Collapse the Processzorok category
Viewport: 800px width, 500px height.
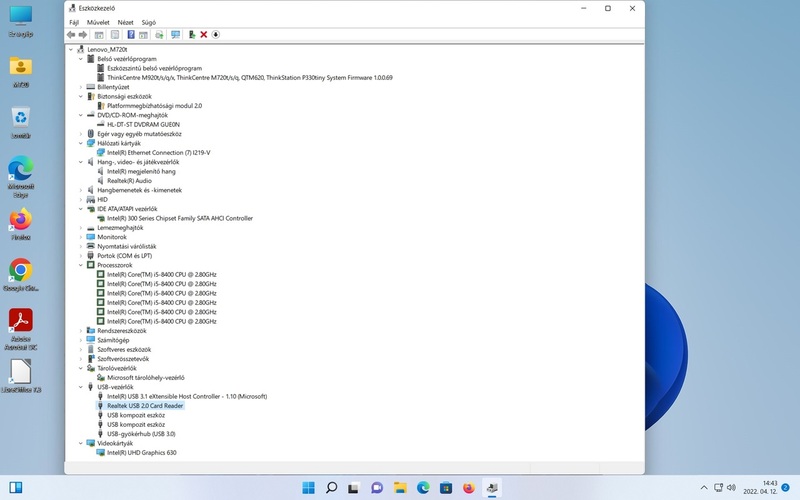coord(81,265)
